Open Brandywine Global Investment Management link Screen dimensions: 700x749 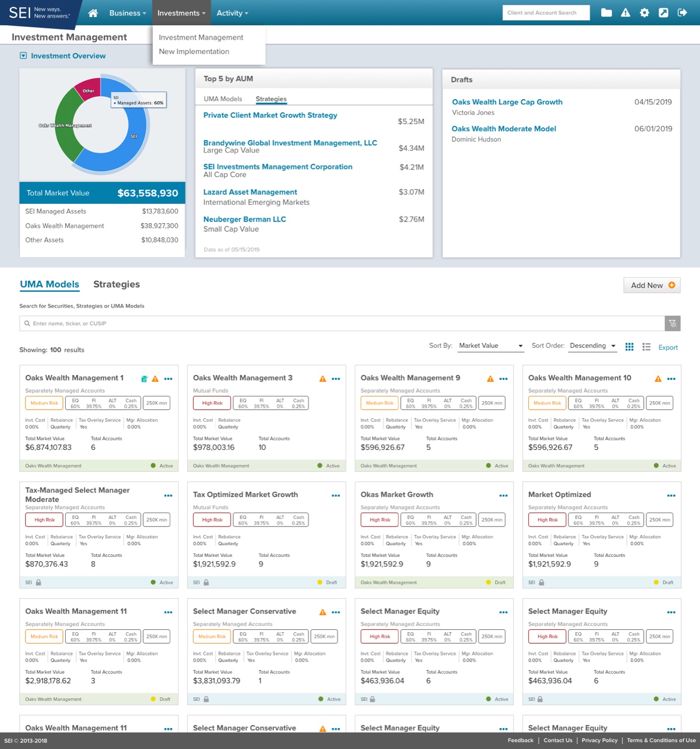(x=290, y=143)
